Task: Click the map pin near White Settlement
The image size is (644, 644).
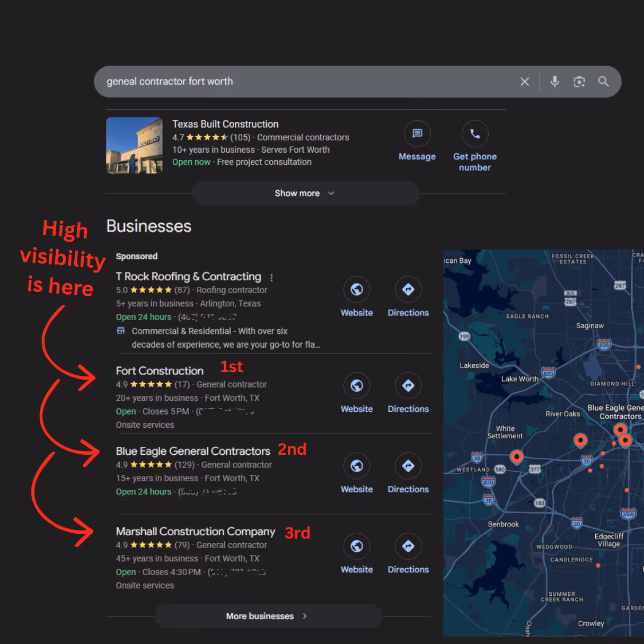Action: tap(517, 456)
